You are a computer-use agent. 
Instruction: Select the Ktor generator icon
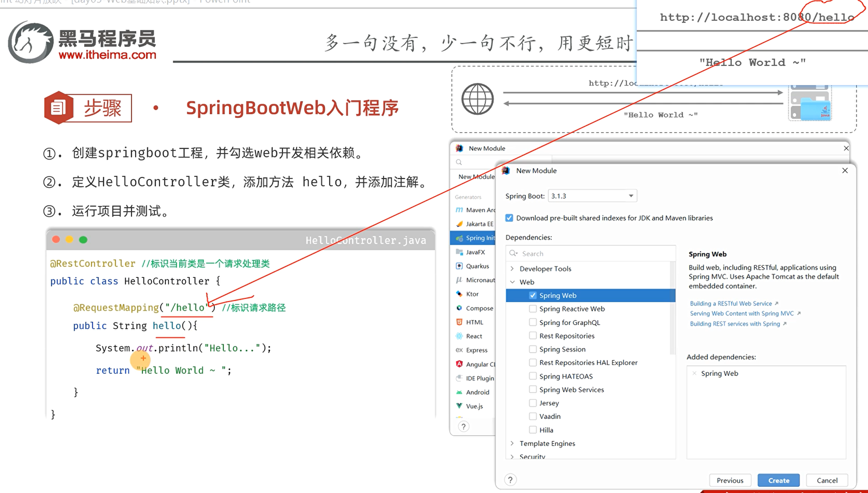pos(459,294)
